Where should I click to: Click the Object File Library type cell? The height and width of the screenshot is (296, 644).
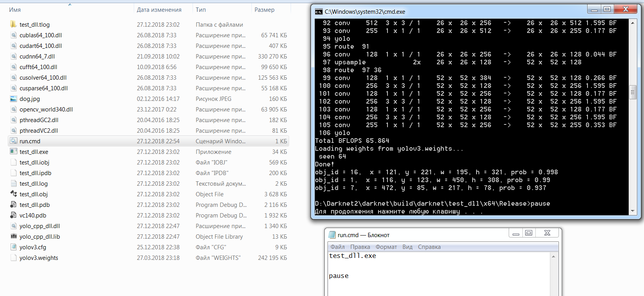click(219, 237)
